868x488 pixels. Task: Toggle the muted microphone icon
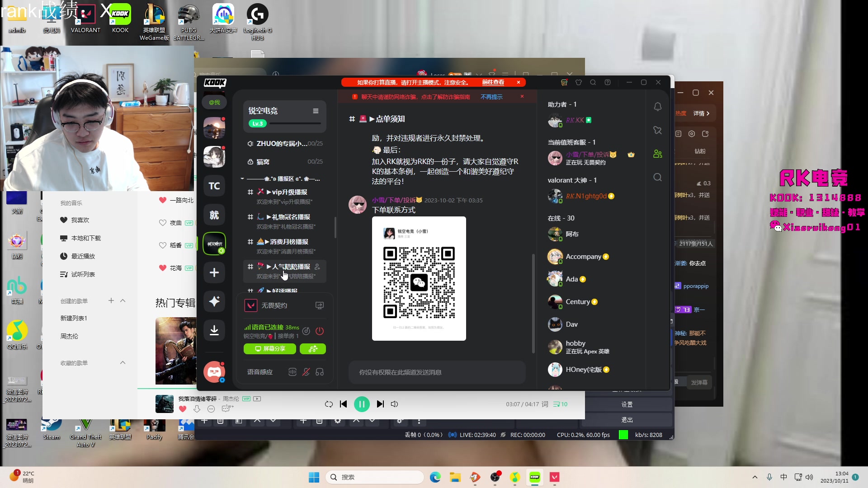(306, 372)
